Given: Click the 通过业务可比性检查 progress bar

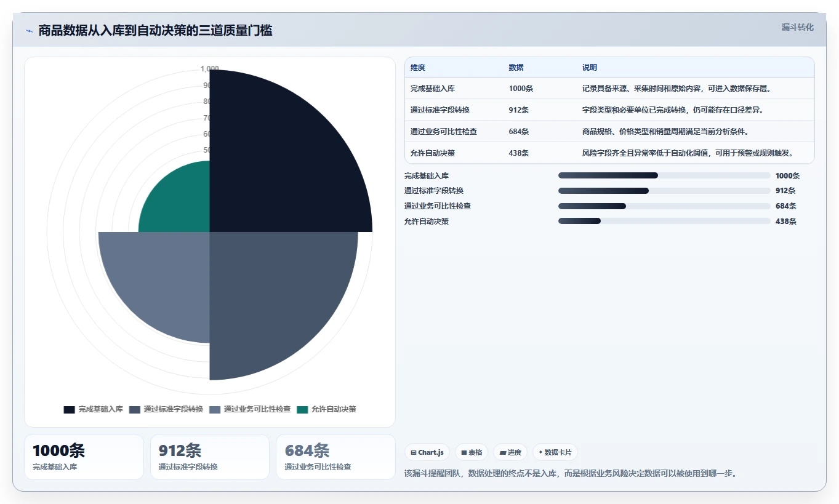Looking at the screenshot, I should (664, 206).
